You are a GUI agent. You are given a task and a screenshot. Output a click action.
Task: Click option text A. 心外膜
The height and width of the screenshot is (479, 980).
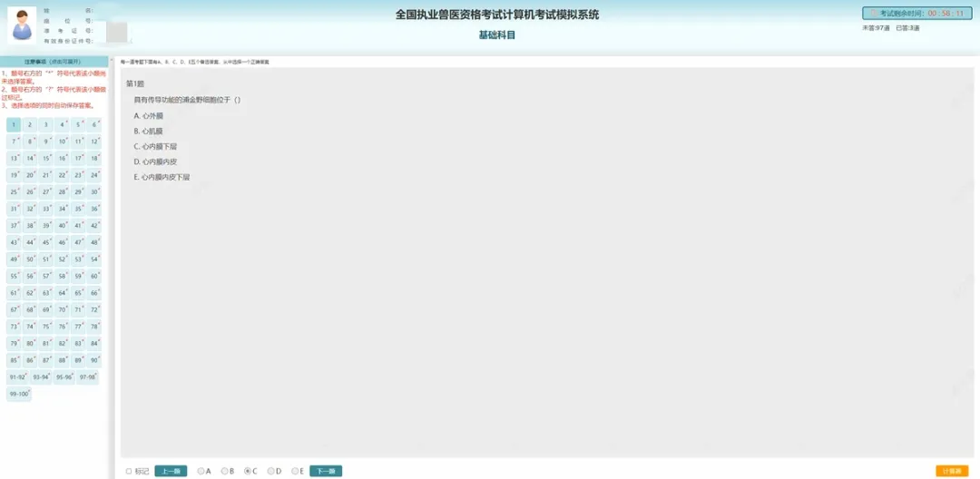click(149, 116)
